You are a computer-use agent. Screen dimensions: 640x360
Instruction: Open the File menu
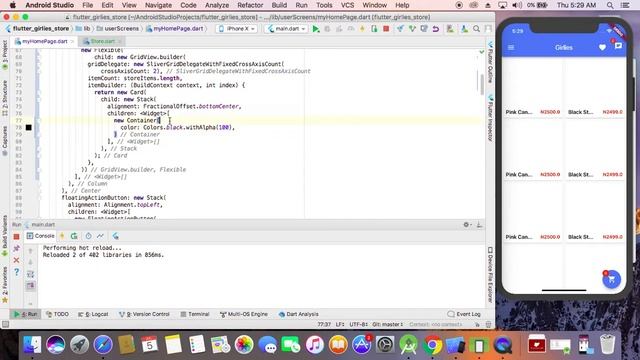[x=87, y=5]
